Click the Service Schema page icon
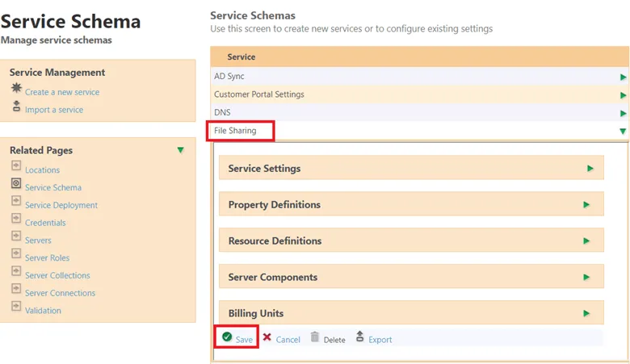The image size is (630, 364). coord(16,185)
